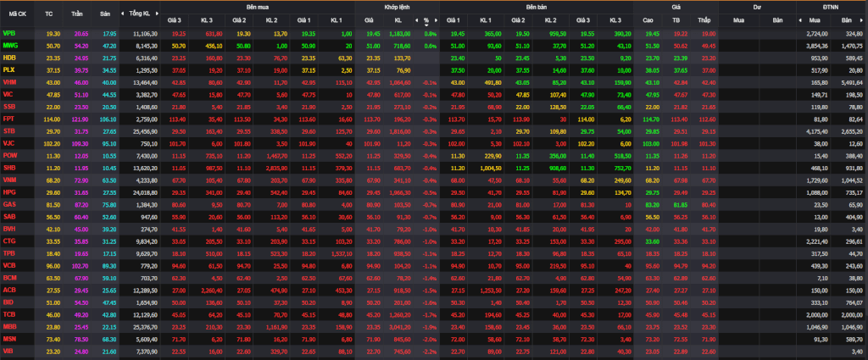
Task: Click VJC floor price 95.10
Action: tap(109, 142)
